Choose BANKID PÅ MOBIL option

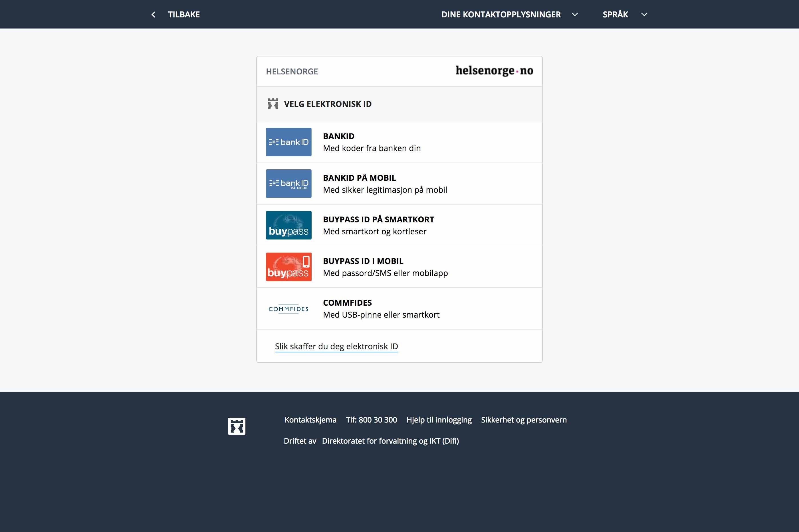(399, 184)
